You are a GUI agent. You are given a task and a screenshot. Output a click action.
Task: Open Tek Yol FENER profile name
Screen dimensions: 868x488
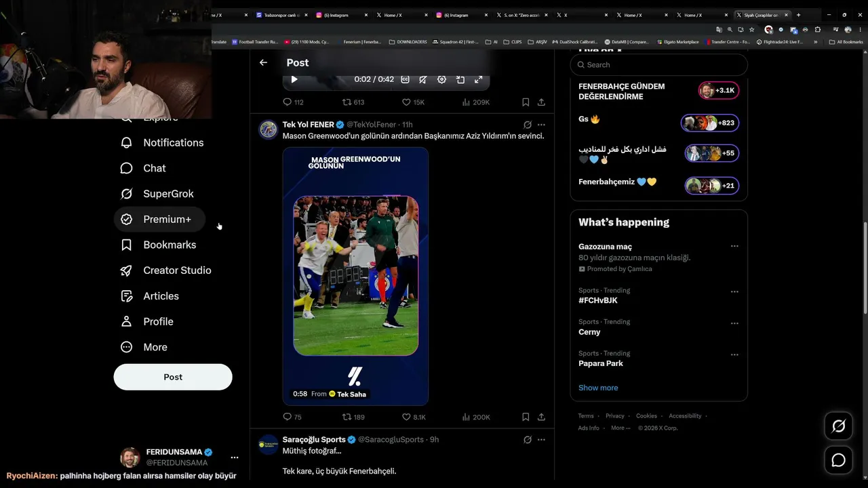pos(309,125)
